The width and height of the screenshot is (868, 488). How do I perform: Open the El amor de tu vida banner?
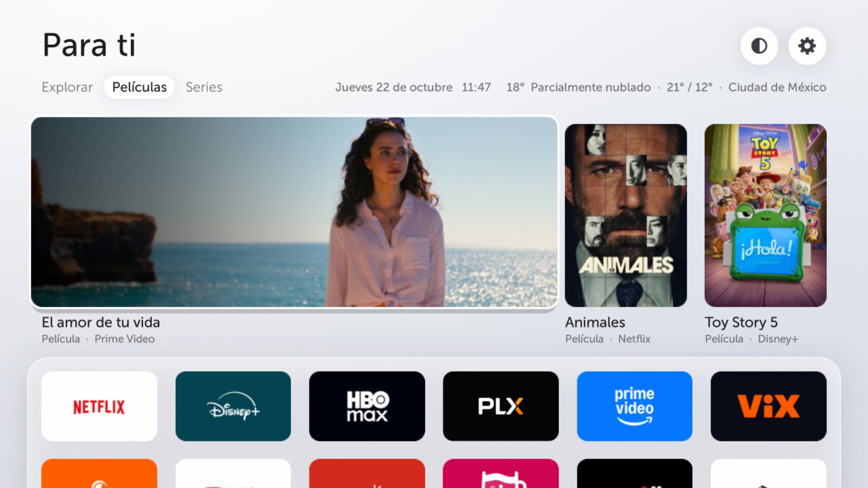[x=294, y=212]
